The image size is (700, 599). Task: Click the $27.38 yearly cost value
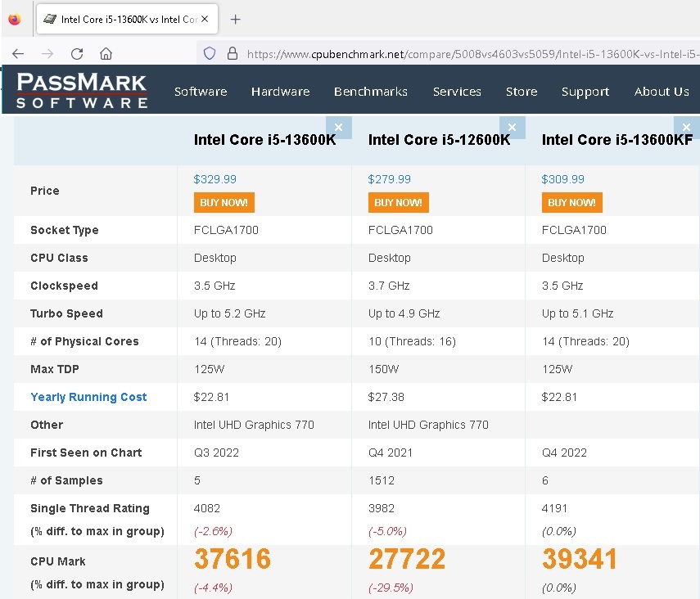point(386,397)
